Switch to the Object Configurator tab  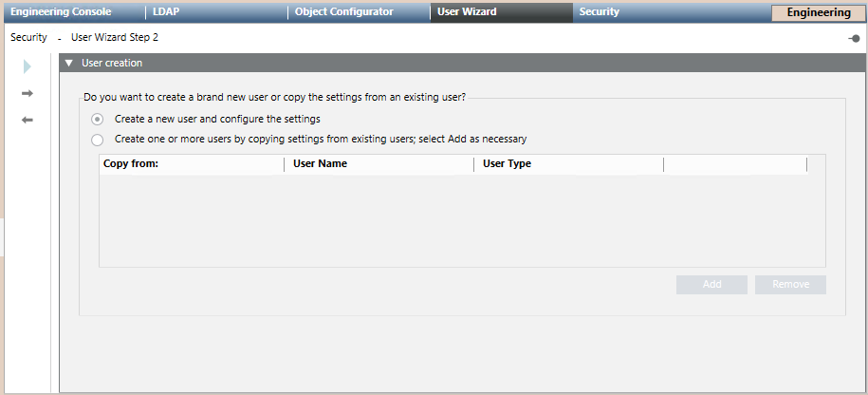343,12
